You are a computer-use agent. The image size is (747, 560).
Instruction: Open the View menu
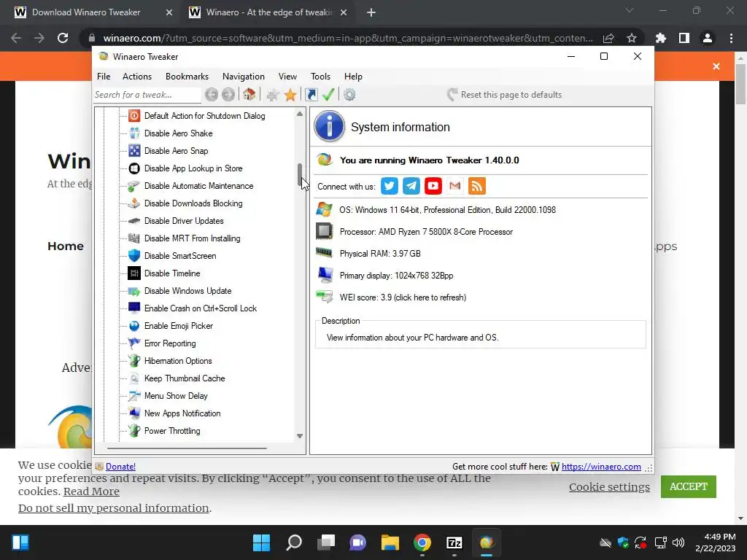tap(287, 76)
